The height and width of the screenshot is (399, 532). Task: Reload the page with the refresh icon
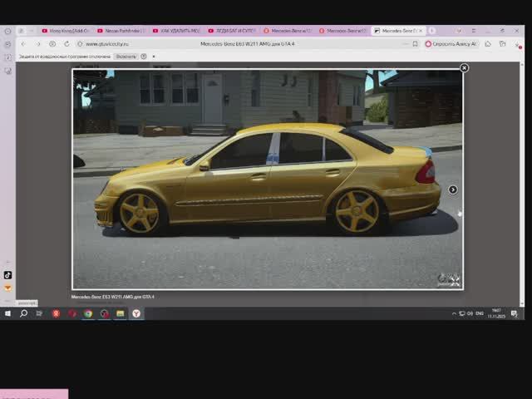pyautogui.click(x=66, y=44)
